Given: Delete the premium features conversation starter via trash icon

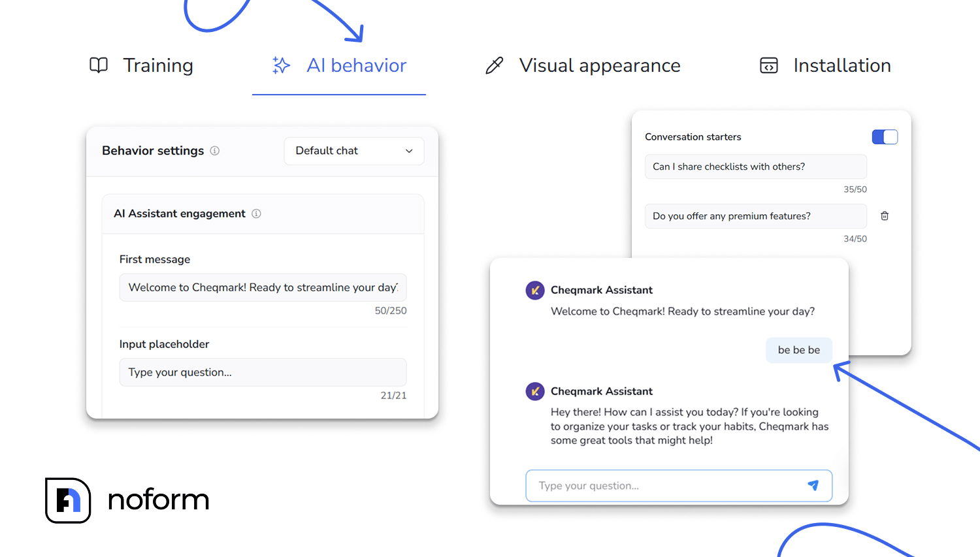Looking at the screenshot, I should [x=885, y=215].
